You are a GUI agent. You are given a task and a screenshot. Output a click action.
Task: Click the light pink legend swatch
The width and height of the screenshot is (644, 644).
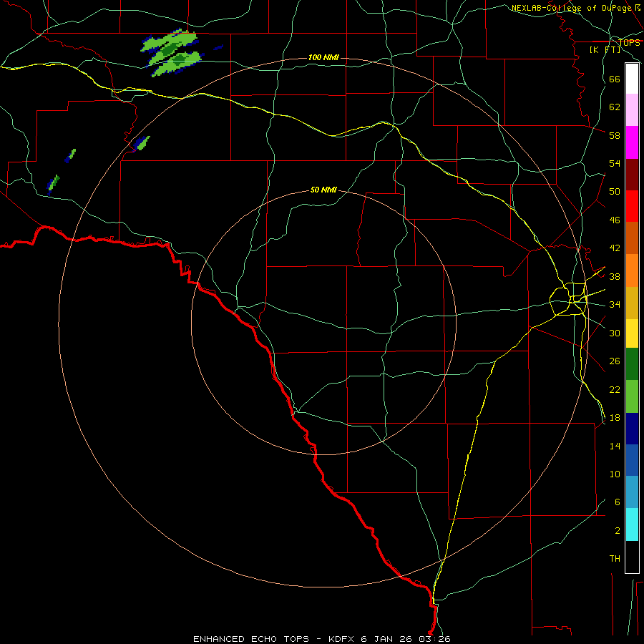[632, 110]
